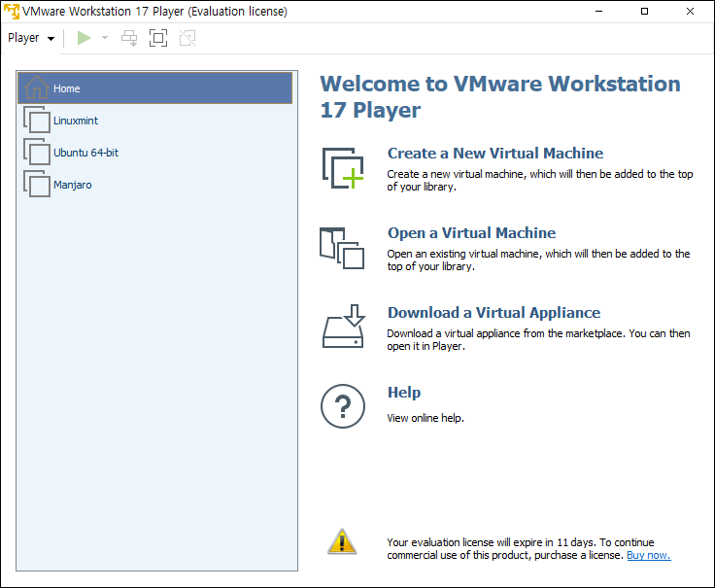Follow the Buy now link
715x588 pixels.
(x=648, y=555)
